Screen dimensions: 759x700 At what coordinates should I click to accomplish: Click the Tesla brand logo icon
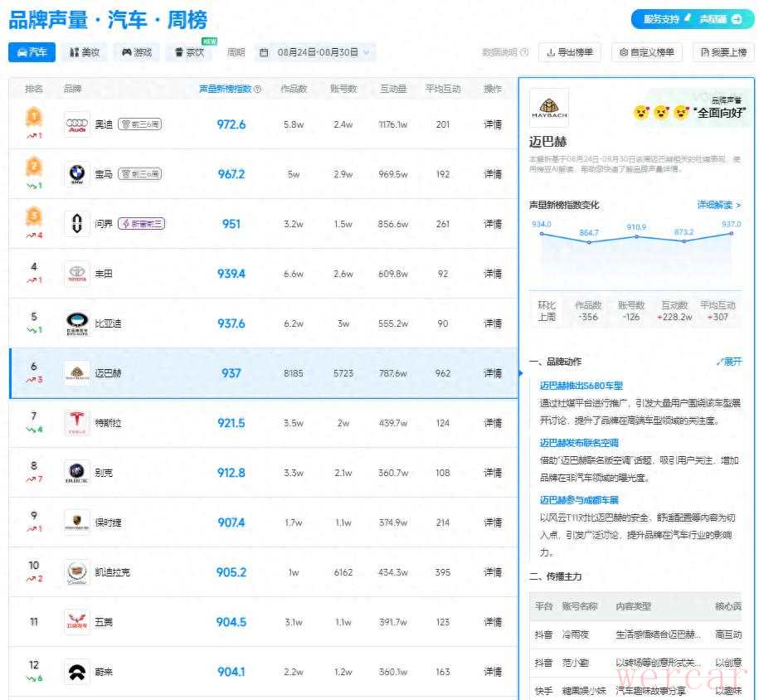point(77,423)
